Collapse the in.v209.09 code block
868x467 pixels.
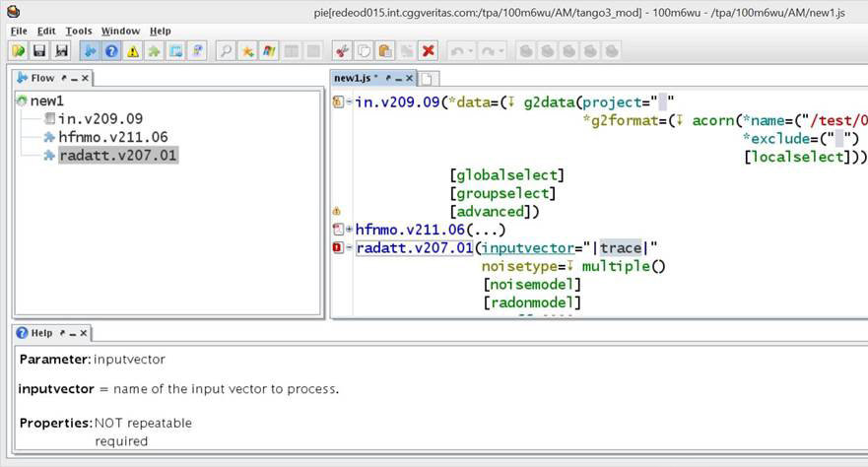pos(350,101)
